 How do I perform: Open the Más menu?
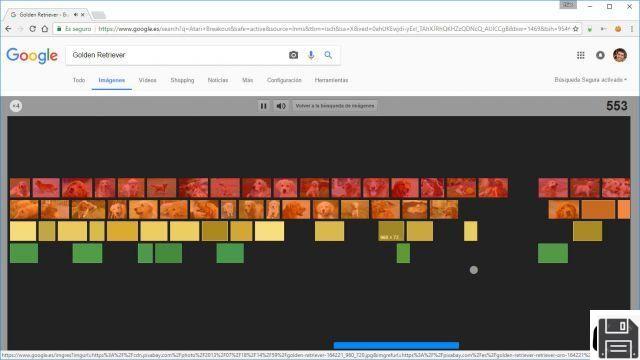pos(247,80)
